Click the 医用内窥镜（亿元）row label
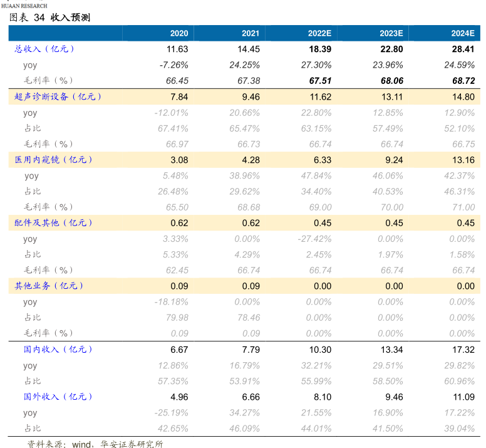Viewport: 486px width, 448px height. (x=53, y=160)
